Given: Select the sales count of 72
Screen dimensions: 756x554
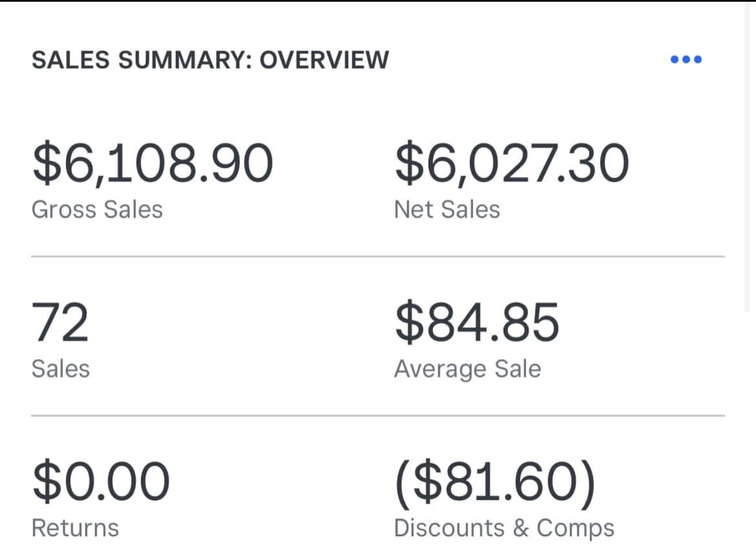Looking at the screenshot, I should (60, 323).
